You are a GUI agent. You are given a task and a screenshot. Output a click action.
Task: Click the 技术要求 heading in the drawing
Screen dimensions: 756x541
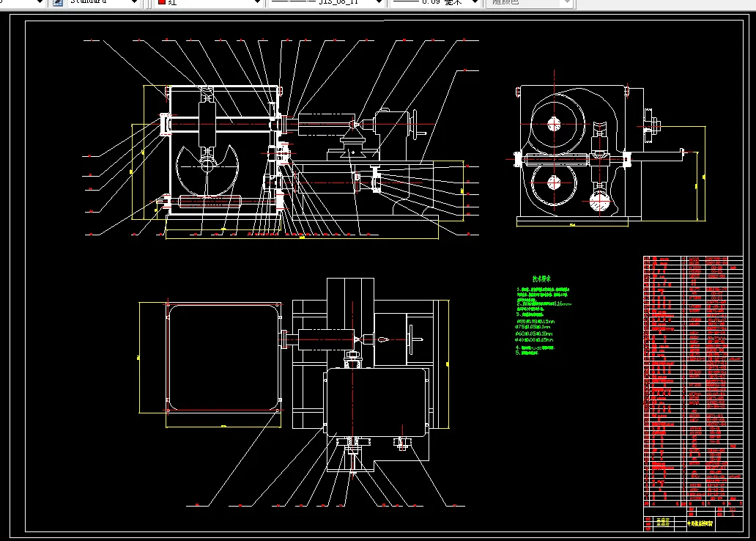click(x=541, y=279)
